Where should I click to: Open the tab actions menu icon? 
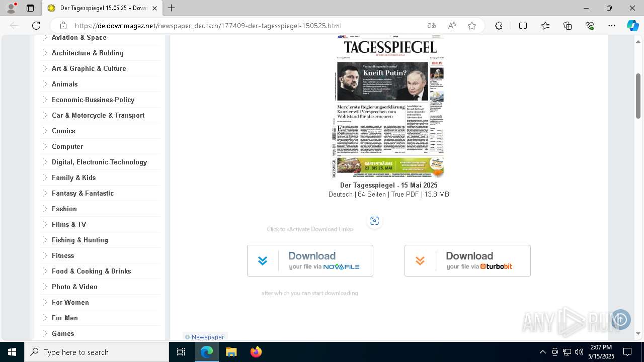(x=30, y=8)
